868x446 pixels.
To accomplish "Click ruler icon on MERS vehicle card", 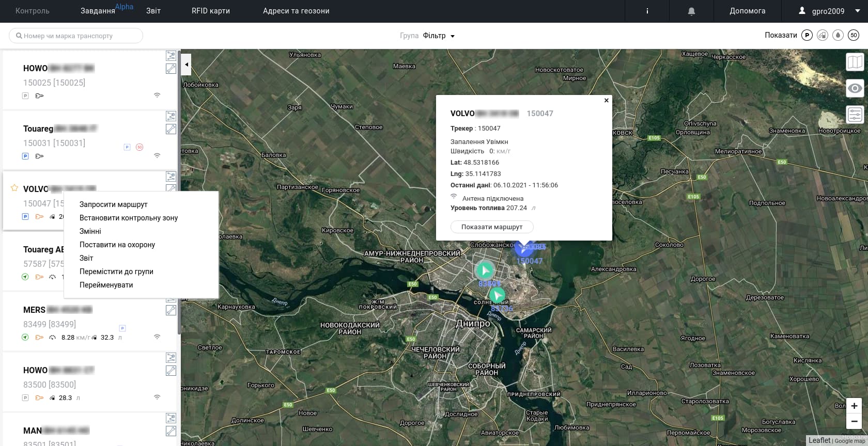I will click(x=171, y=310).
